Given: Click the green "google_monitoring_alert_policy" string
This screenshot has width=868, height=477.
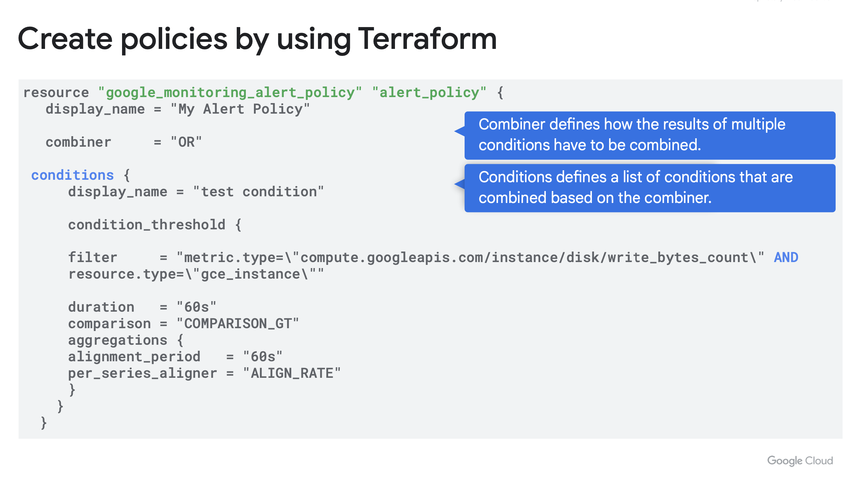Looking at the screenshot, I should point(230,93).
